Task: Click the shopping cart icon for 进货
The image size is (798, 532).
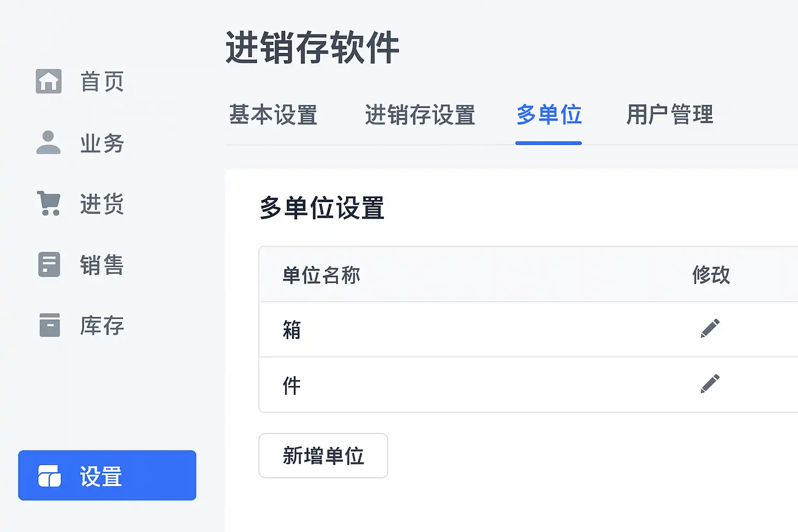Action: [x=49, y=203]
